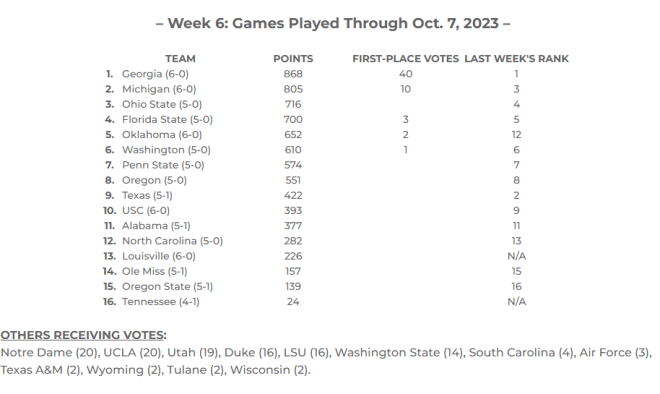This screenshot has width=660, height=394.
Task: Click the OTHERS RECEIVING VOTES underlined heading
Action: [83, 335]
